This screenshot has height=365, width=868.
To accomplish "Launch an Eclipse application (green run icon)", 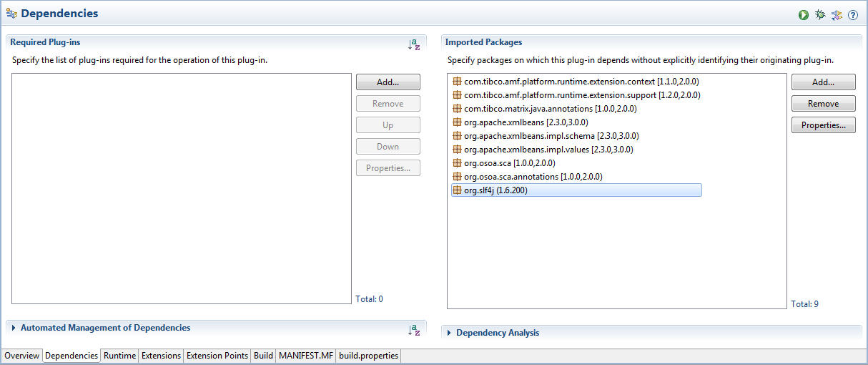I will click(x=804, y=14).
